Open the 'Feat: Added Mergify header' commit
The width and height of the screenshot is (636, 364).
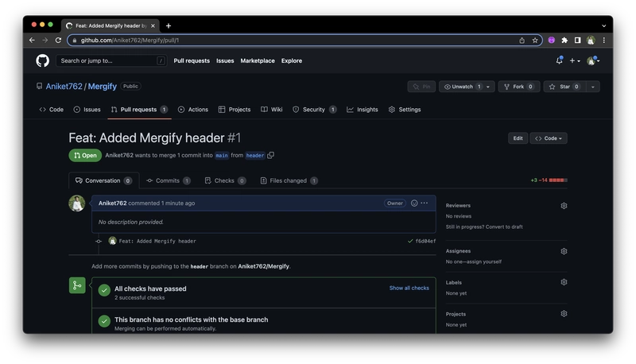tap(157, 241)
